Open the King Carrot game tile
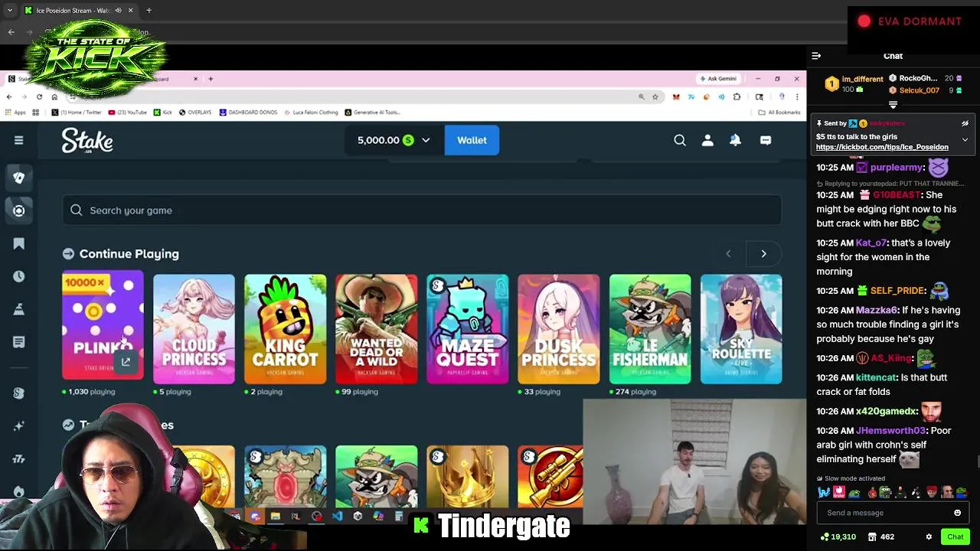 [x=285, y=329]
